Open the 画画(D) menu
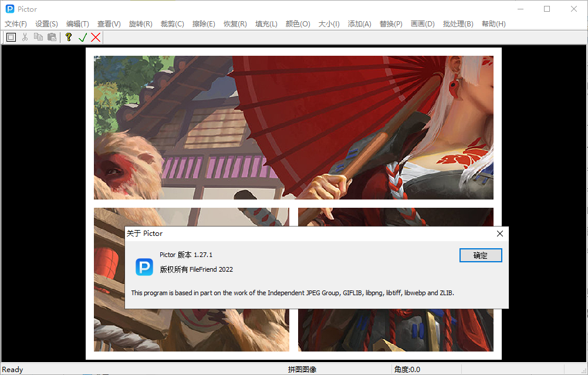 tap(423, 24)
